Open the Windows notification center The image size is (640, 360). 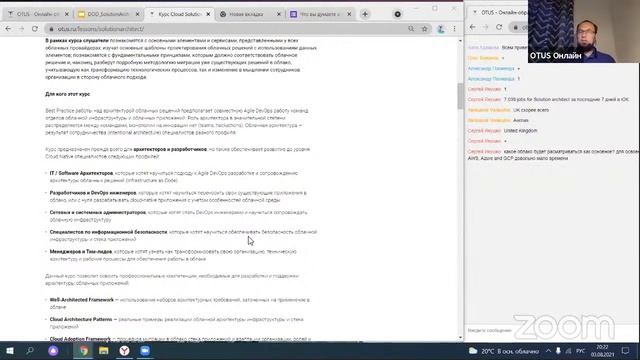point(625,351)
